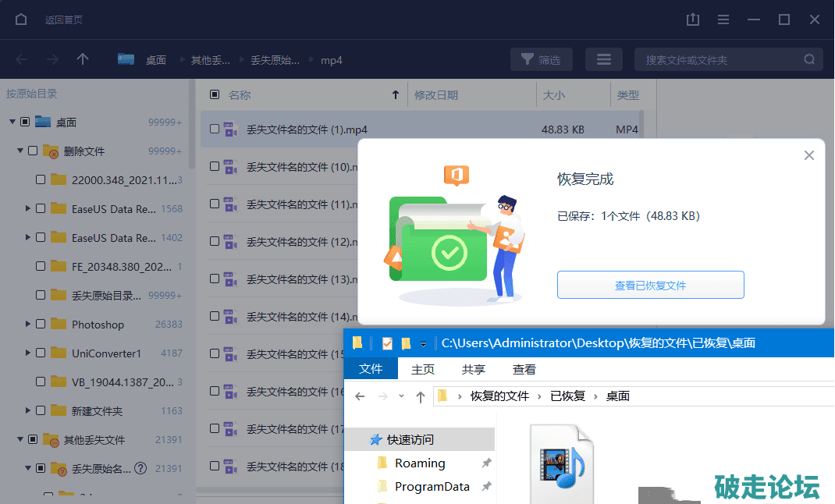The height and width of the screenshot is (504, 835).
Task: Click the list view toggle icon
Action: (603, 59)
